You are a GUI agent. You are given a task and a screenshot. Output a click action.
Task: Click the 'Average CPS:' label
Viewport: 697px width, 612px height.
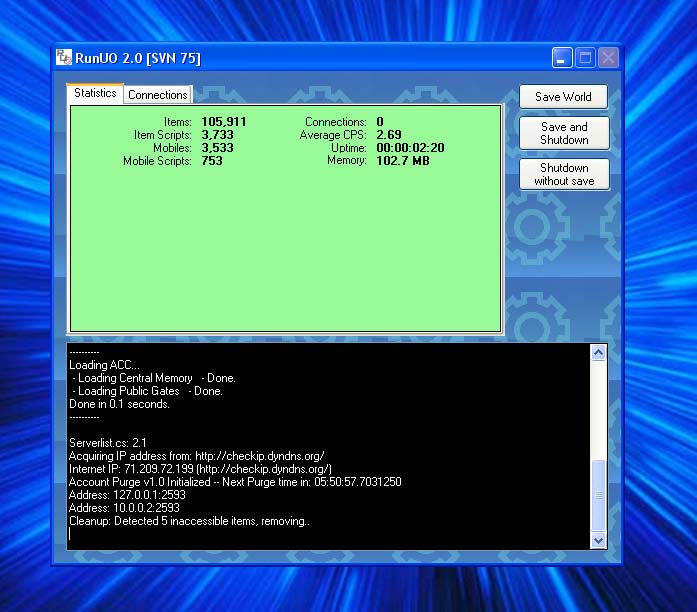click(333, 135)
